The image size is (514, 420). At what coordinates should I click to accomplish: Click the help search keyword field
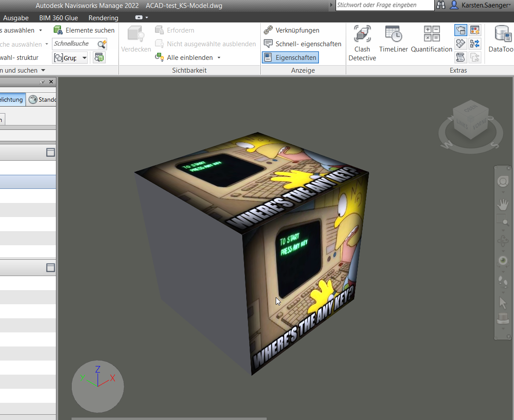(x=385, y=5)
